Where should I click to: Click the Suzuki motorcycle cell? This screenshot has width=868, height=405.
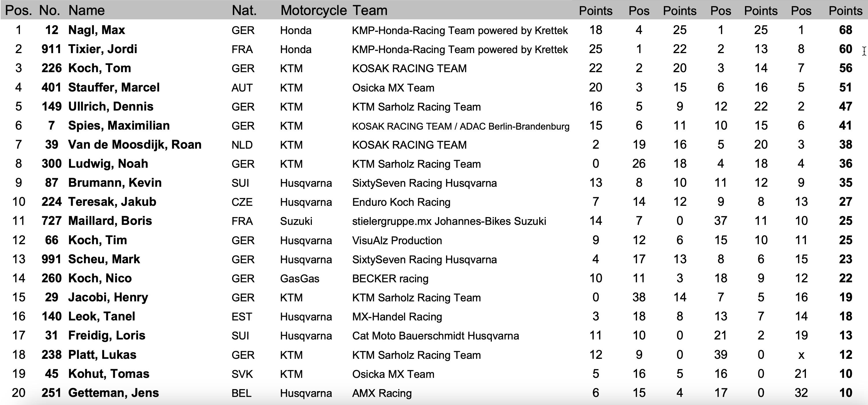click(x=296, y=221)
